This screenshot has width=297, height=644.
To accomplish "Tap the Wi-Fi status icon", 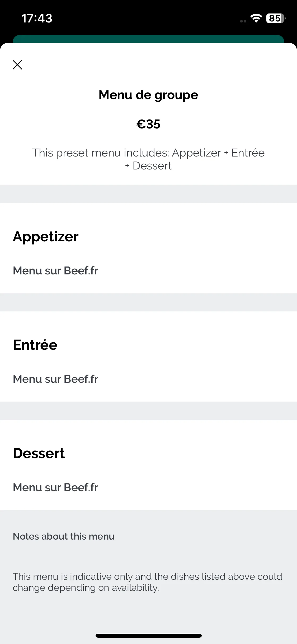I will (256, 18).
